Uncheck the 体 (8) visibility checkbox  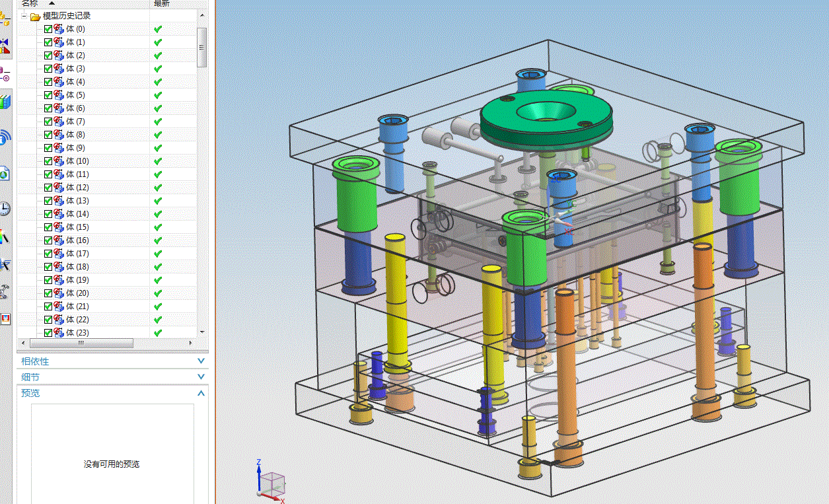tap(48, 135)
